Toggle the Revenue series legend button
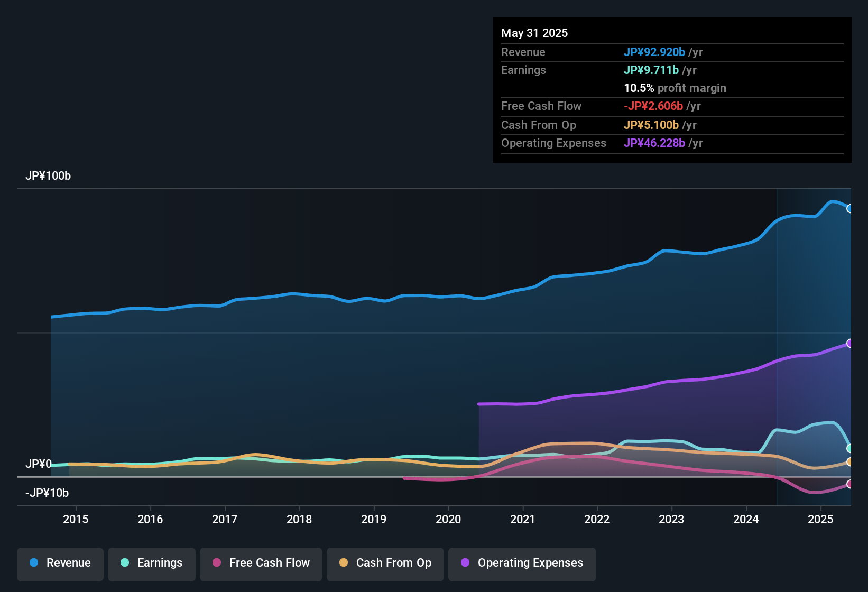The height and width of the screenshot is (592, 868). point(60,563)
